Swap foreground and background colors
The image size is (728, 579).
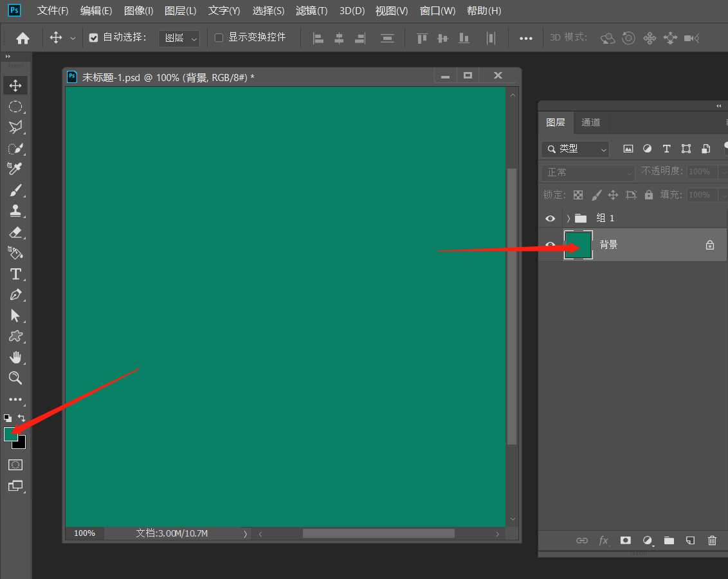click(x=21, y=418)
